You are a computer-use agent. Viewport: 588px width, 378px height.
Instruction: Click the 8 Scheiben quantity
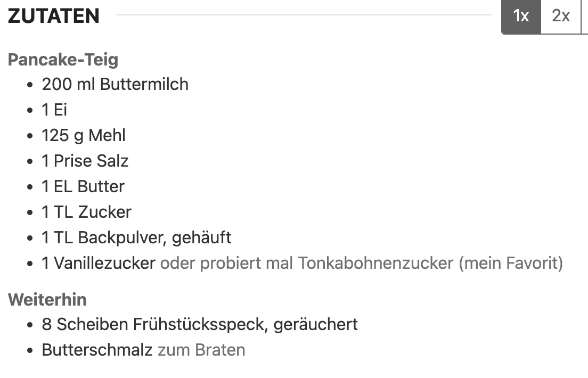[85, 324]
